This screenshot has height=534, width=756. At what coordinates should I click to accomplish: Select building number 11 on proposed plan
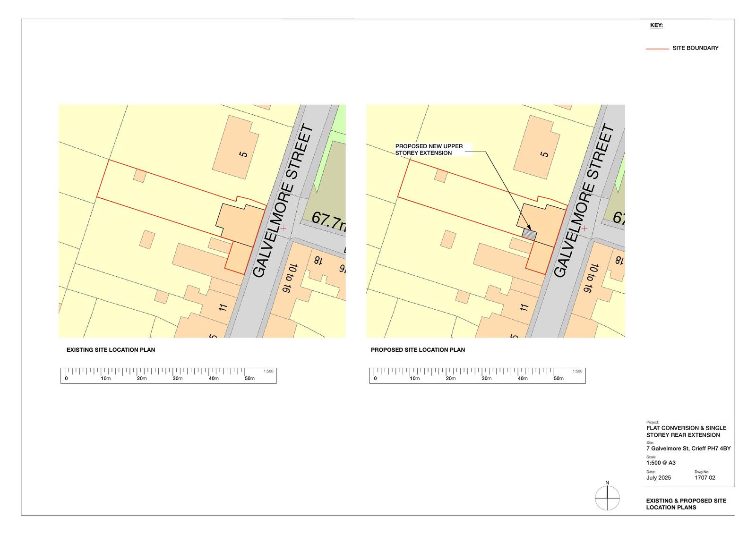tap(524, 307)
